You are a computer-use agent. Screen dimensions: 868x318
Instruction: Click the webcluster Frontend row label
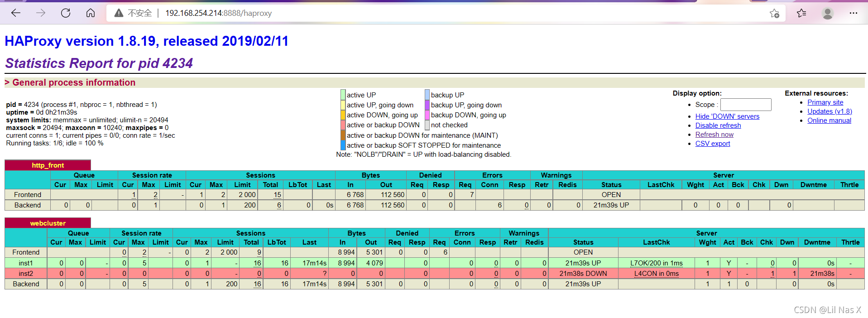[26, 252]
